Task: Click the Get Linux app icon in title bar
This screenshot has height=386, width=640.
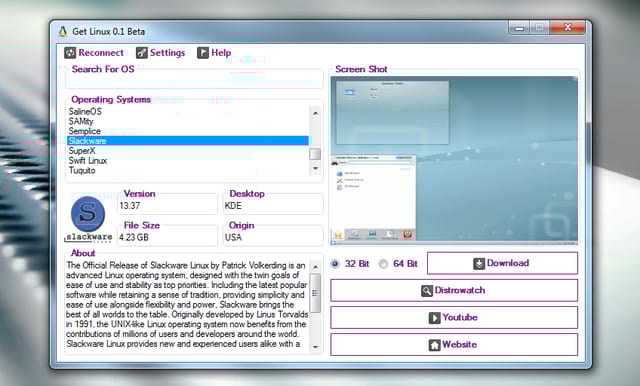Action: [x=62, y=32]
